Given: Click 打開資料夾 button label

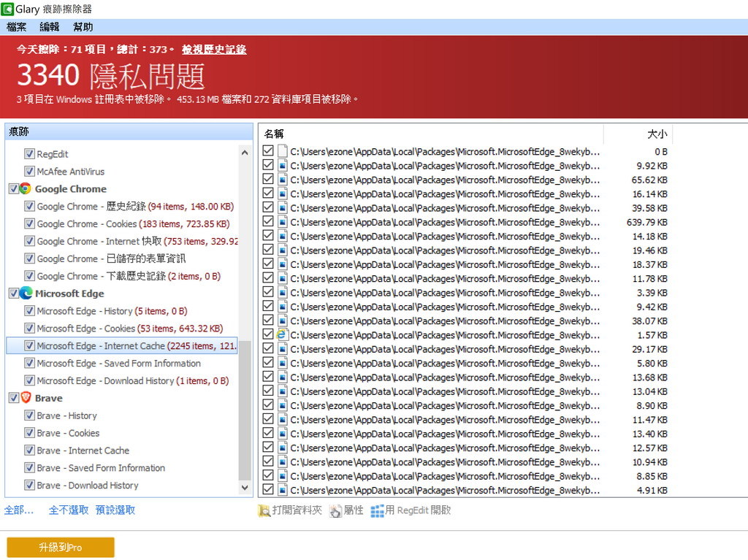Looking at the screenshot, I should click(x=297, y=510).
